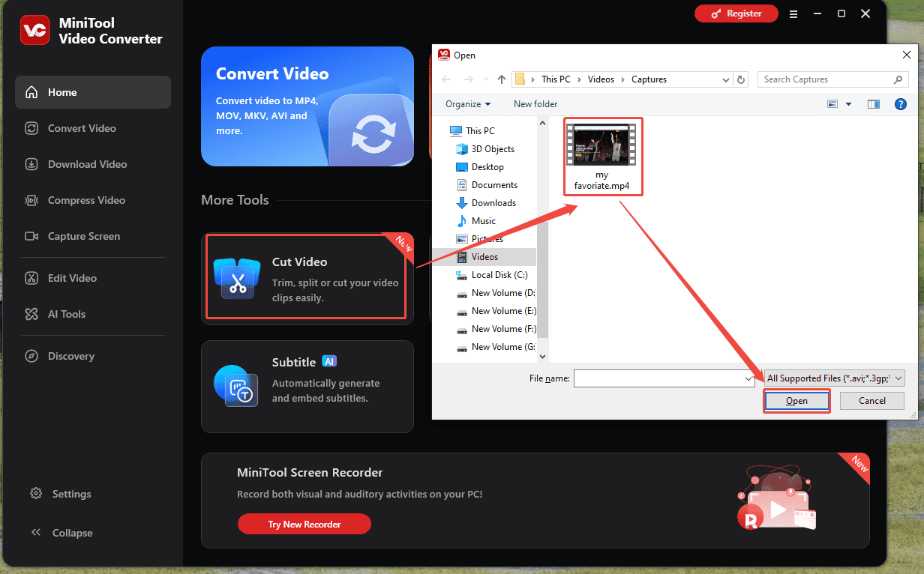Open view options dropdown arrow
Screen dimensions: 924x574
click(x=849, y=104)
